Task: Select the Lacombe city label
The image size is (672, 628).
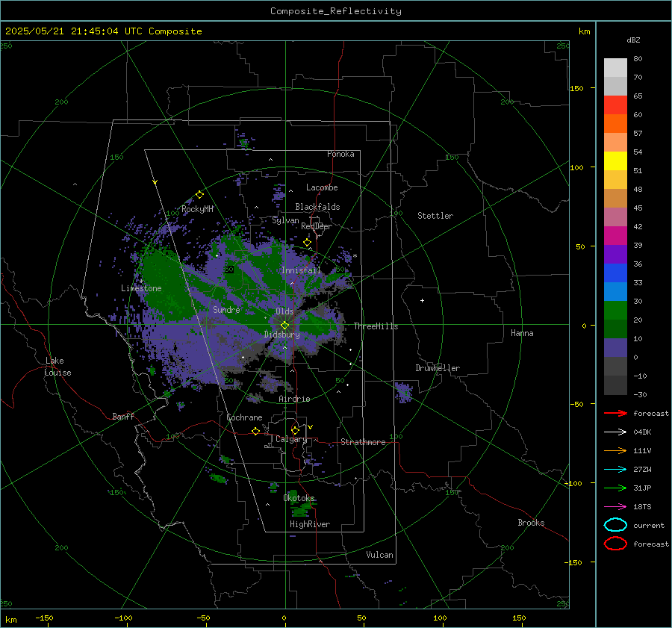Action: click(x=322, y=187)
